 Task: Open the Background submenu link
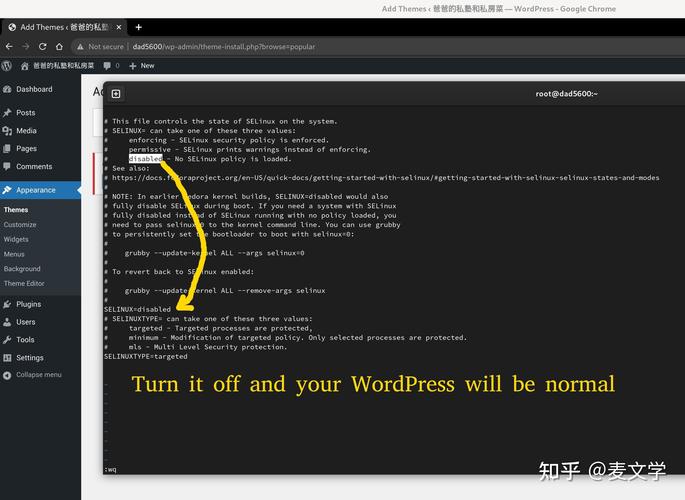tap(22, 269)
